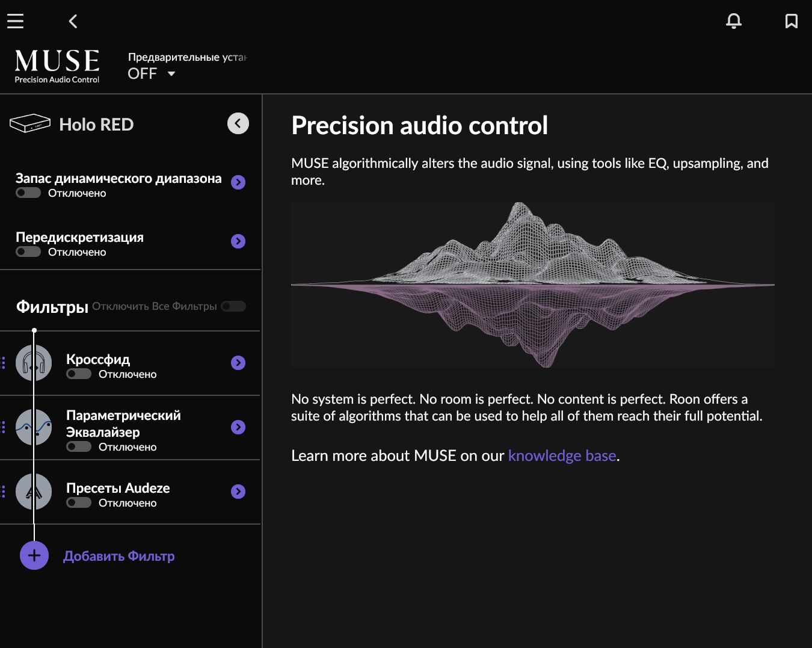
Task: Open the knowledge base link
Action: pyautogui.click(x=562, y=455)
